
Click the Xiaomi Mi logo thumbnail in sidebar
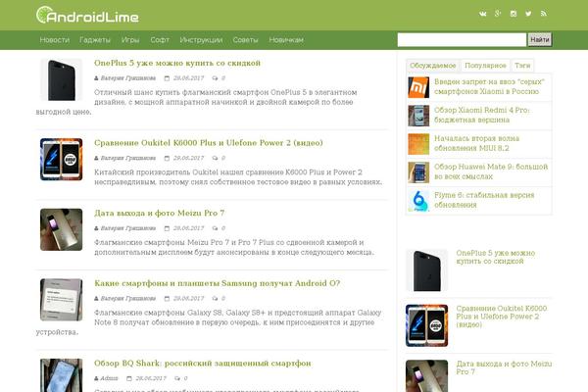(418, 87)
